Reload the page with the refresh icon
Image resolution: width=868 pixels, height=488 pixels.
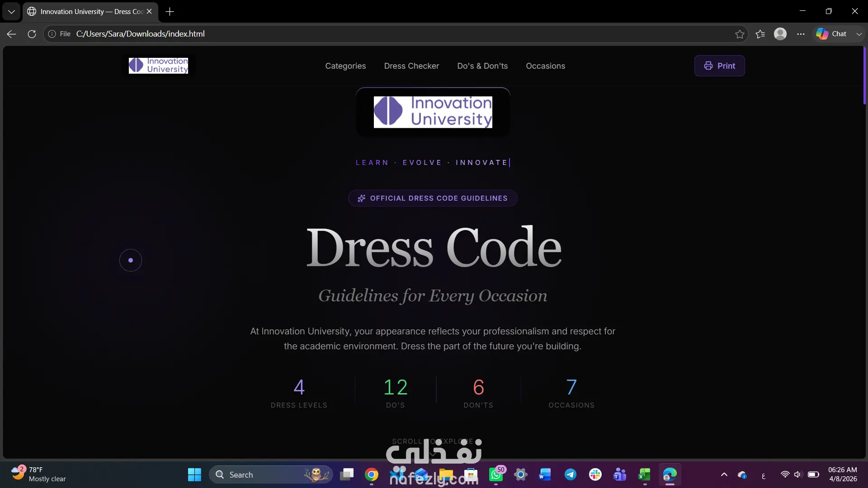tap(32, 34)
